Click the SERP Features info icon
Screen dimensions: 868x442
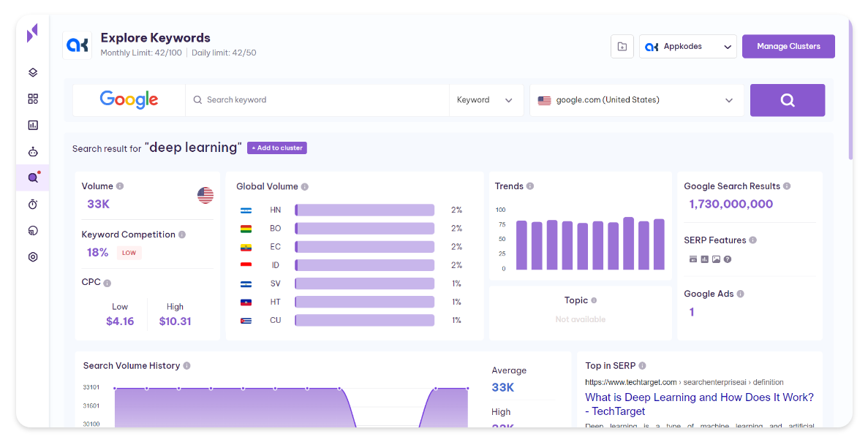pos(753,240)
